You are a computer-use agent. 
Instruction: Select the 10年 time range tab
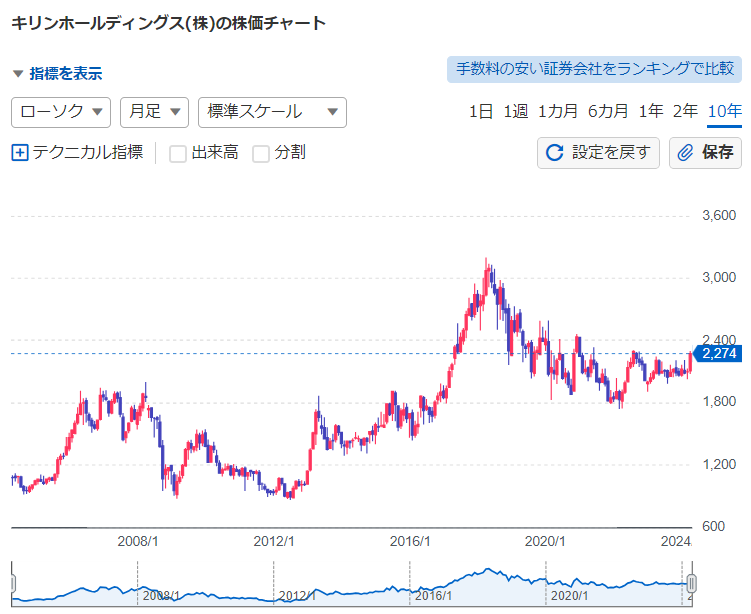tap(725, 112)
